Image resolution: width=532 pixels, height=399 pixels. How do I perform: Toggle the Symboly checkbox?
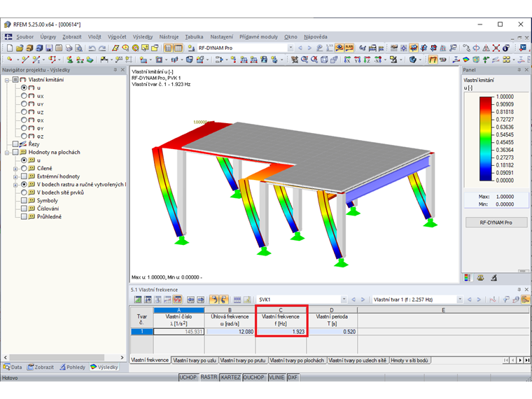[24, 200]
